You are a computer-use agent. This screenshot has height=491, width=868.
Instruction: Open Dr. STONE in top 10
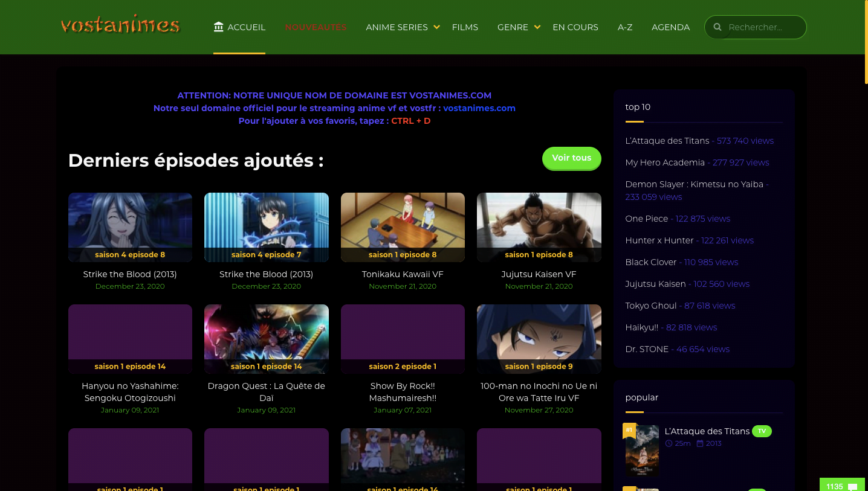click(x=647, y=349)
